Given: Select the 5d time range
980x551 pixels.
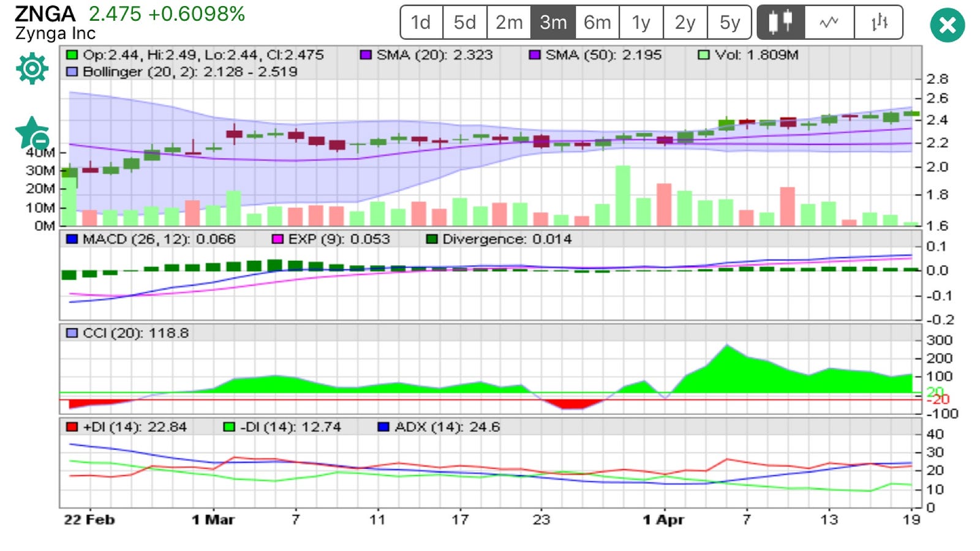Looking at the screenshot, I should click(x=465, y=23).
